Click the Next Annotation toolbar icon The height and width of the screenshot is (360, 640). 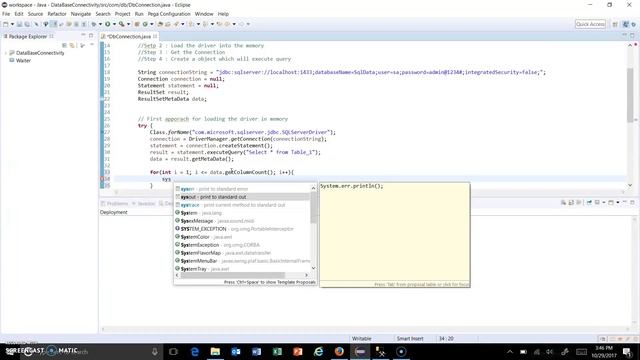click(x=191, y=24)
